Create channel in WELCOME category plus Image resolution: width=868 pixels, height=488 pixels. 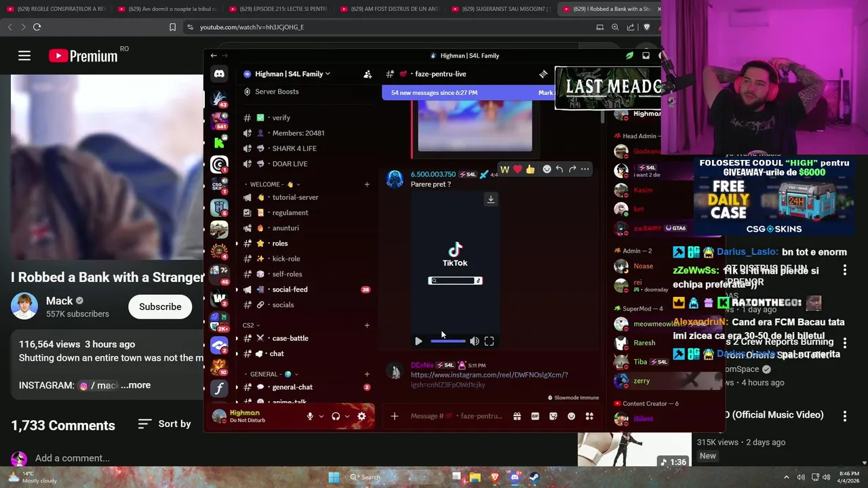coord(367,184)
